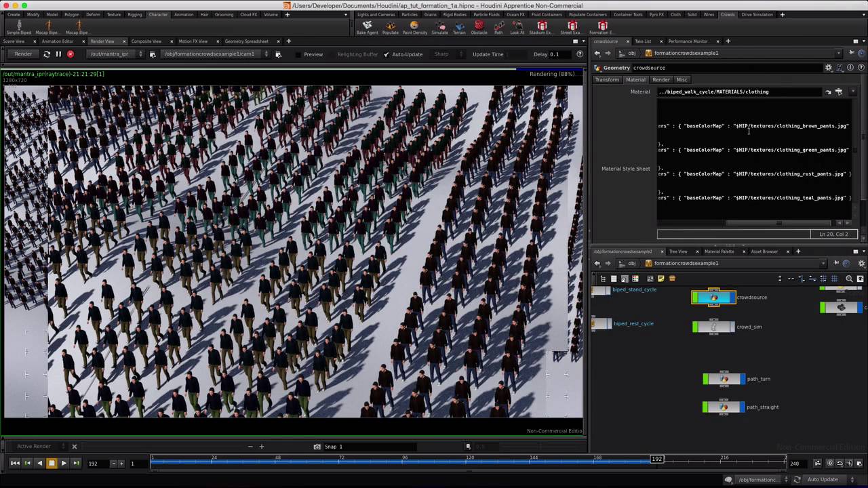Refresh the render with the reload icon

[47, 54]
